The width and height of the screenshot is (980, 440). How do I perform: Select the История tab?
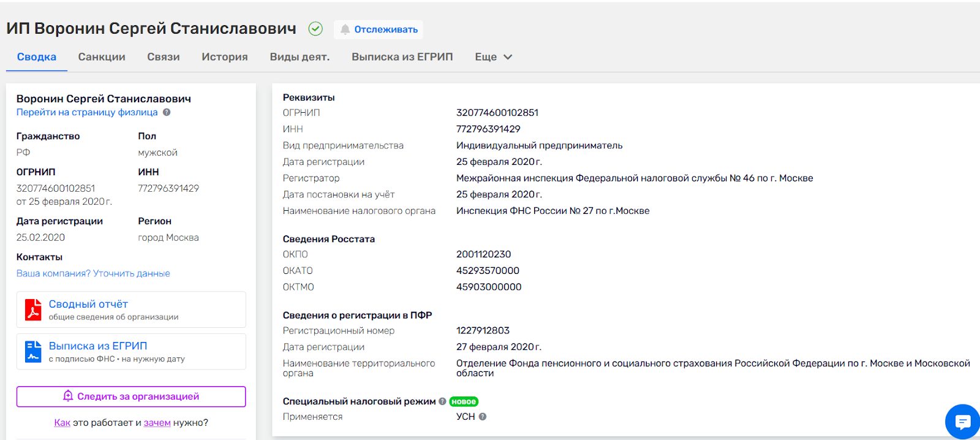(x=225, y=57)
